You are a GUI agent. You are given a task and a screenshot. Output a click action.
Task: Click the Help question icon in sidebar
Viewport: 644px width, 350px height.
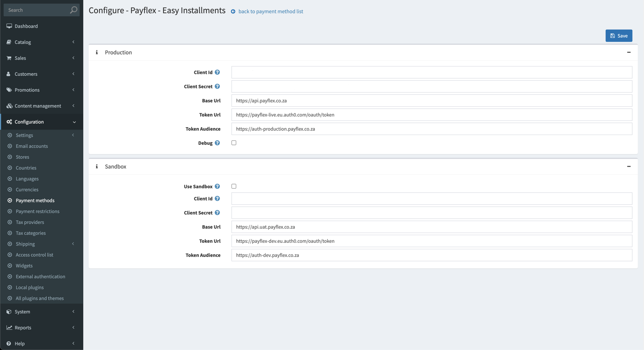[8, 344]
